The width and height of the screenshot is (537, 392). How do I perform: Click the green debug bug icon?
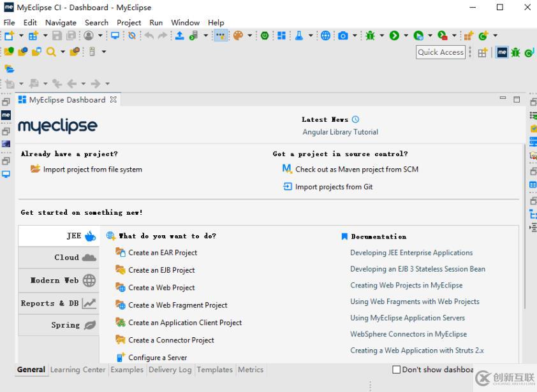[x=370, y=36]
